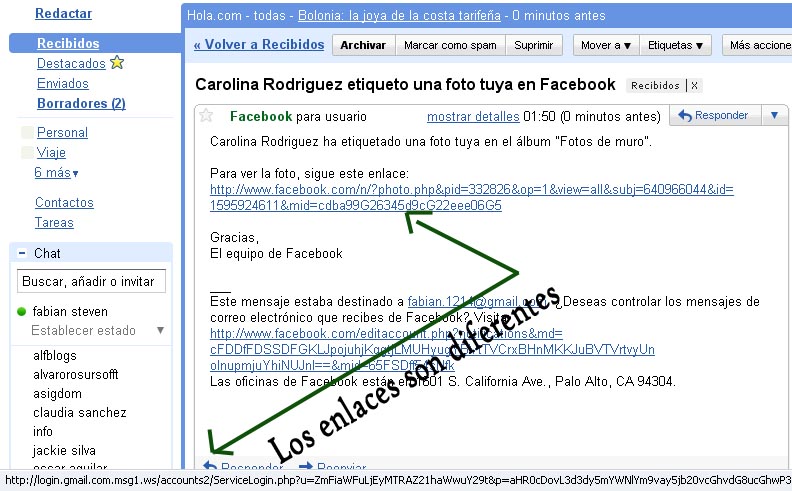The width and height of the screenshot is (792, 491).
Task: Open Tareas
Action: point(54,223)
